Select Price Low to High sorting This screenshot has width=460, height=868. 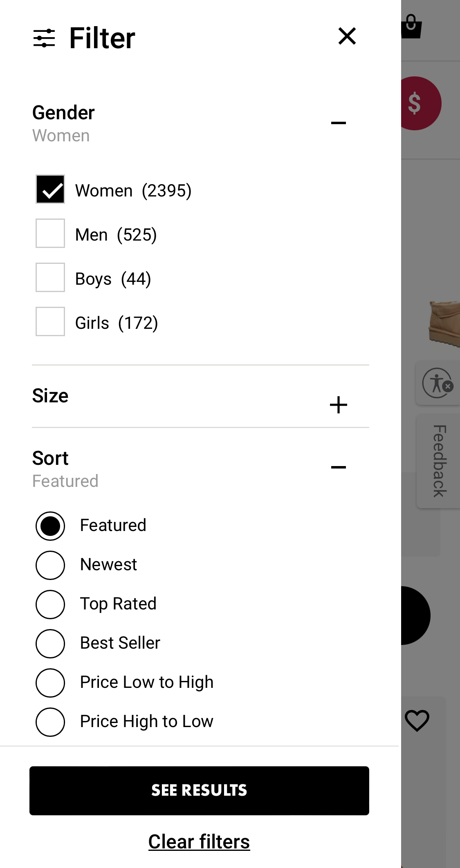[50, 682]
